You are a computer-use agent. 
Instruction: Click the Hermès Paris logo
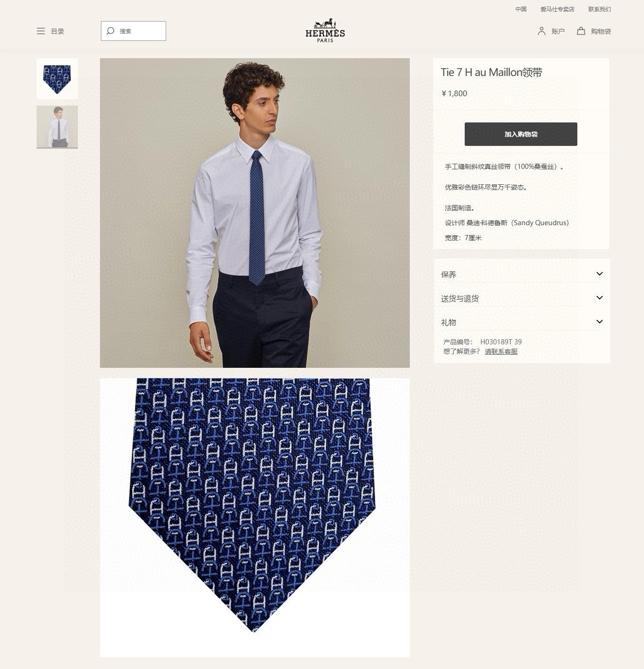(x=325, y=30)
